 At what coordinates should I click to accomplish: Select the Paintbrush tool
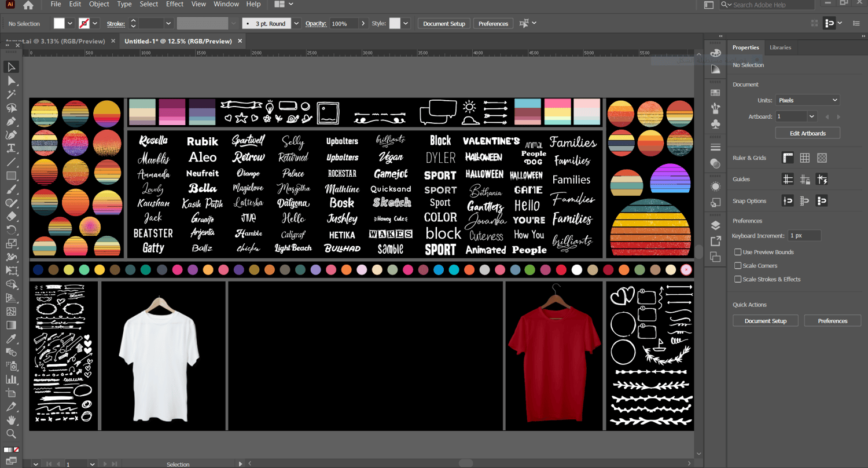coord(11,189)
